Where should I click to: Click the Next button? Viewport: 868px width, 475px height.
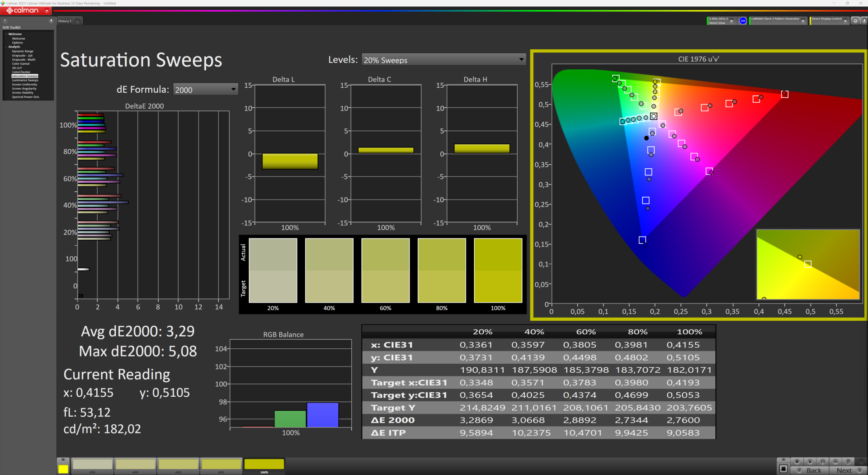[x=844, y=470]
